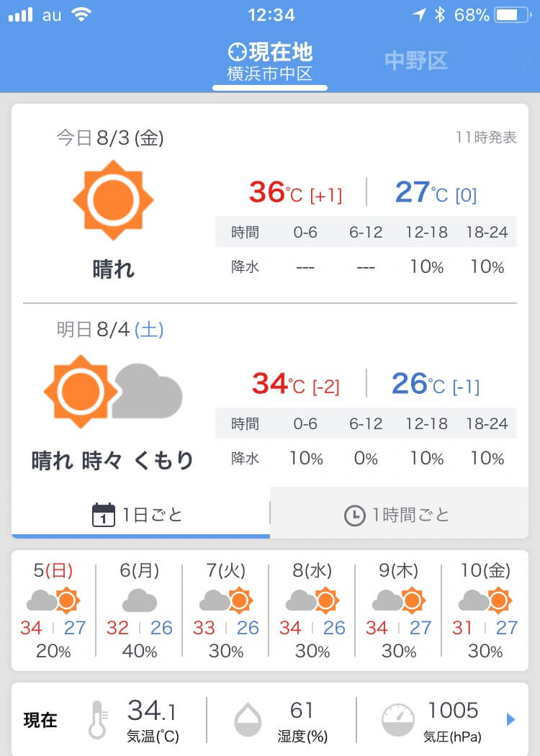Tap tomorrow's sun and cloud icon
This screenshot has width=540, height=756.
[113, 392]
